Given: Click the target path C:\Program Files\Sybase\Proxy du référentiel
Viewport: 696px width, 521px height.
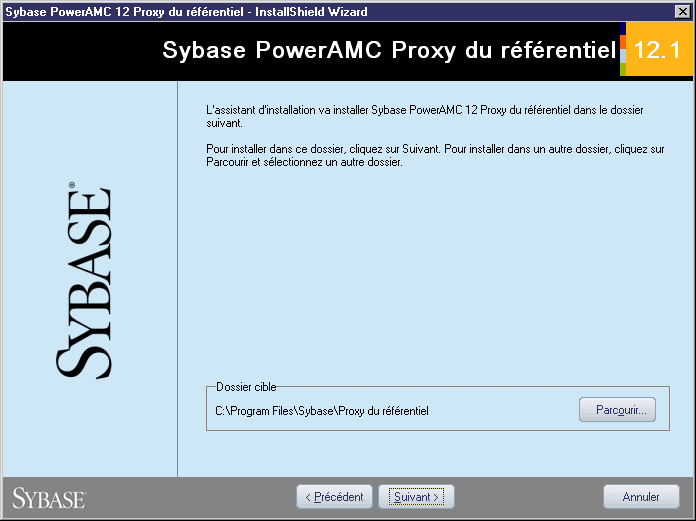Looking at the screenshot, I should coord(322,411).
